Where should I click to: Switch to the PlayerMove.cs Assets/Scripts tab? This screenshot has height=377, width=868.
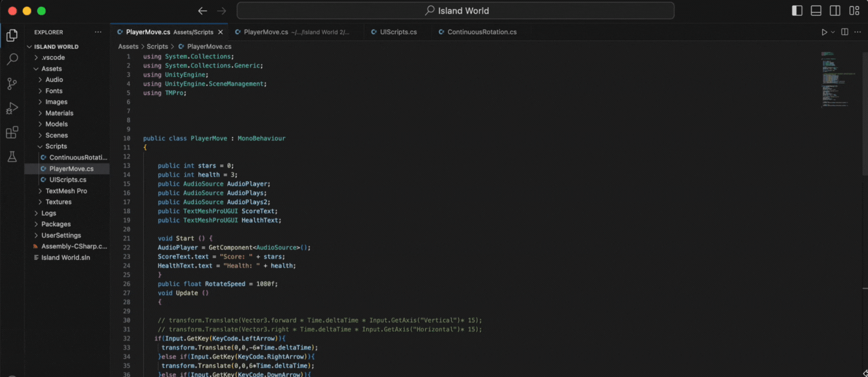pyautogui.click(x=170, y=32)
